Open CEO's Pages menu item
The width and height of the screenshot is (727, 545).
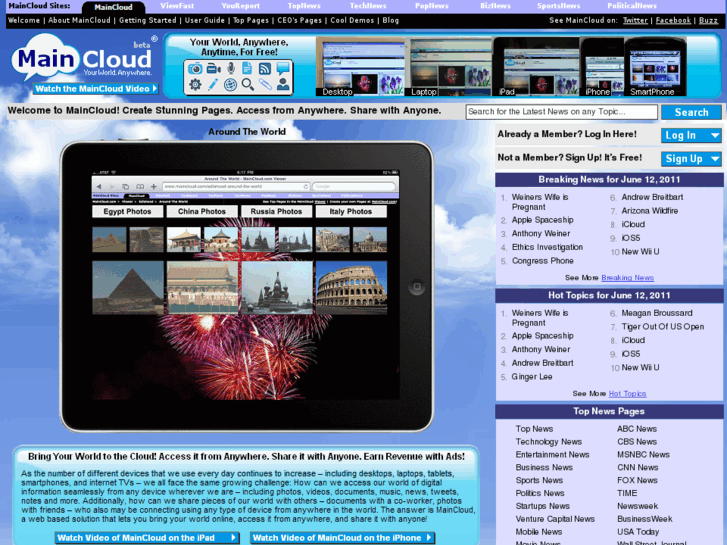click(300, 20)
